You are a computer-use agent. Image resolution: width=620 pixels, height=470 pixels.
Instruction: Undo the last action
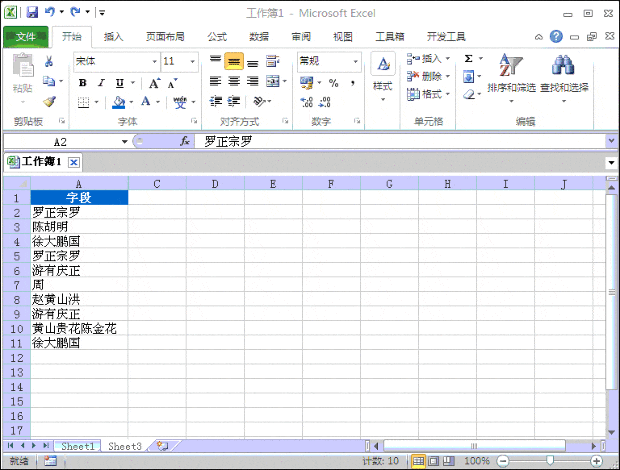point(49,12)
